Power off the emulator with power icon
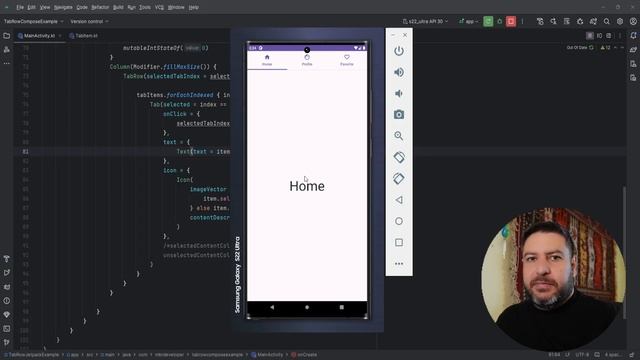The height and width of the screenshot is (360, 640). click(x=399, y=51)
